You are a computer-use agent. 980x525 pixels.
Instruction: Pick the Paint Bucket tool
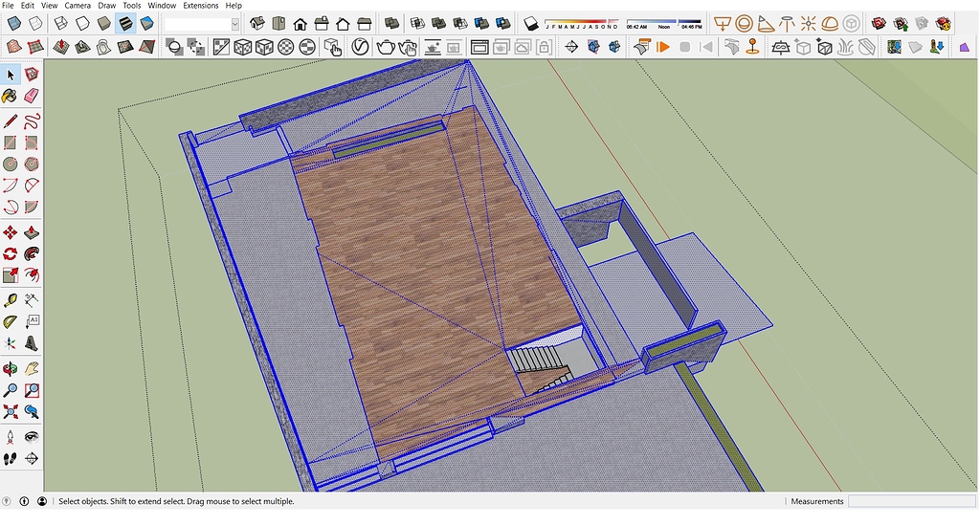coord(11,97)
